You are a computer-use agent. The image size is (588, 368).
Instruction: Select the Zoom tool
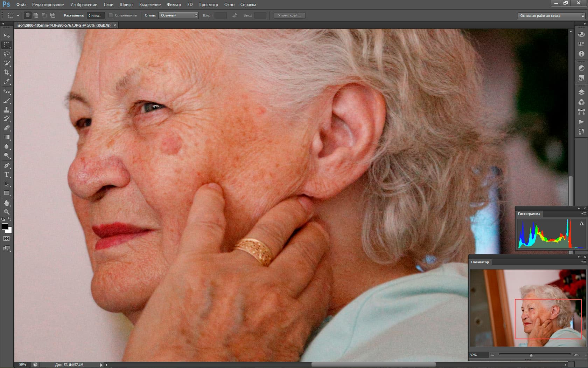click(x=7, y=212)
